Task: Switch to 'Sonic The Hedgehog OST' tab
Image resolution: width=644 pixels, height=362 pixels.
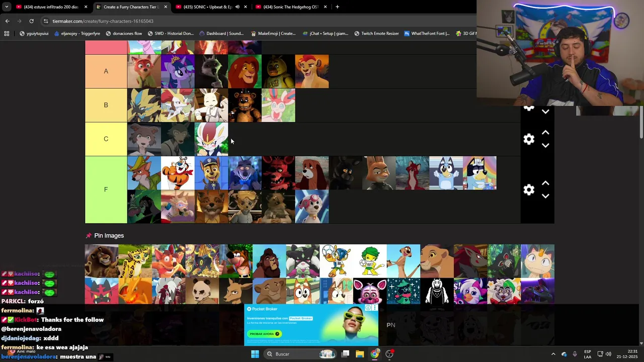Action: 291,7
